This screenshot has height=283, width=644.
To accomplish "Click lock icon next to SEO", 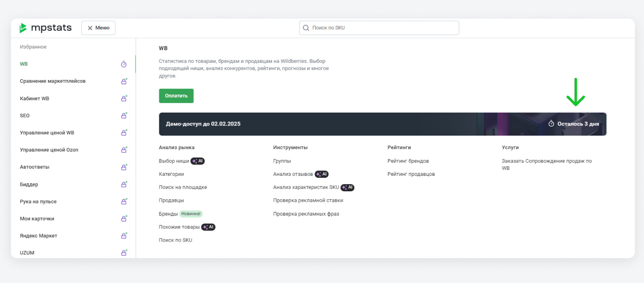I will click(x=124, y=116).
